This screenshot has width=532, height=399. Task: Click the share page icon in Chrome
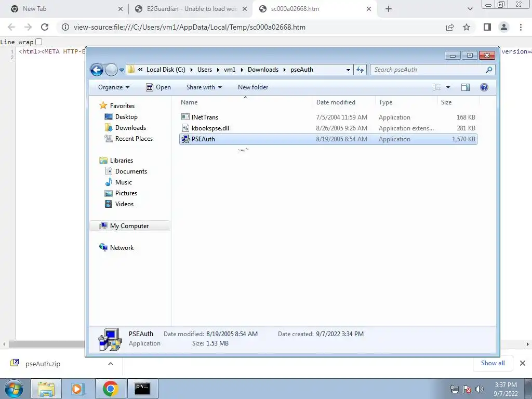point(450,27)
